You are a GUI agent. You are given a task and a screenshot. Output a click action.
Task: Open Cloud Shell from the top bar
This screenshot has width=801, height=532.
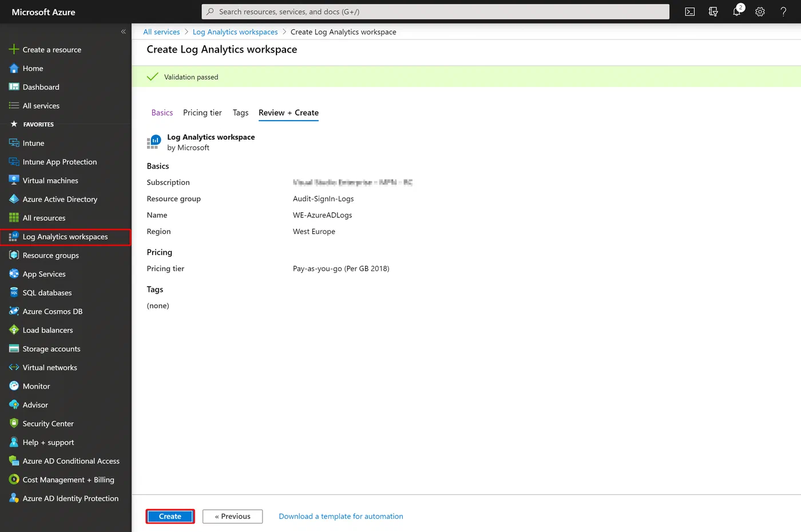(x=690, y=11)
